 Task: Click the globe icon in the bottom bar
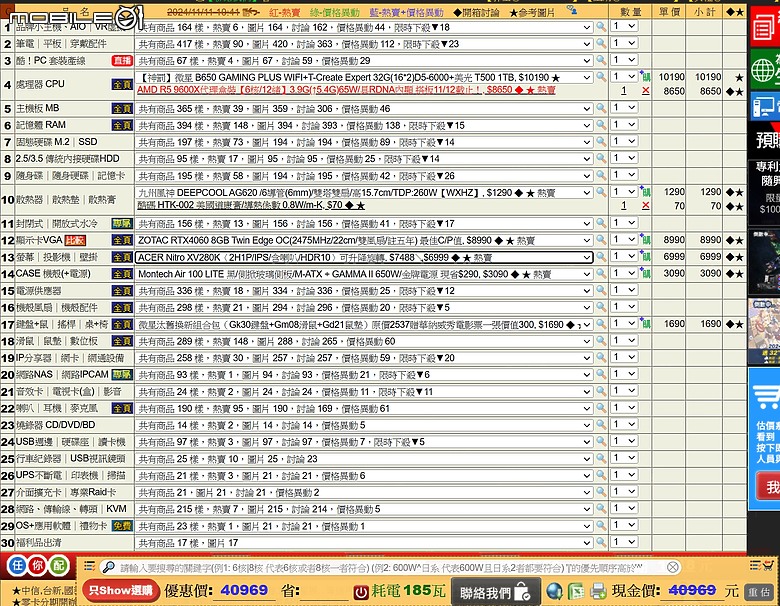(554, 591)
